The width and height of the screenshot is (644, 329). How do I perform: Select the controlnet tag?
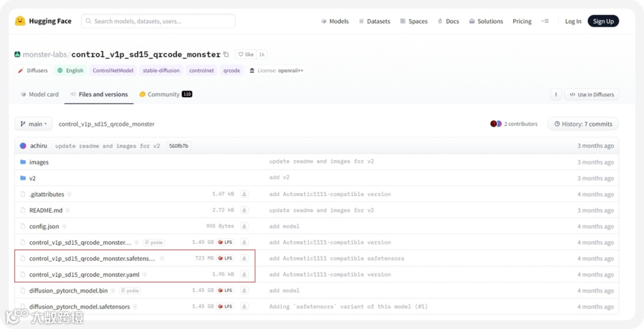click(202, 71)
